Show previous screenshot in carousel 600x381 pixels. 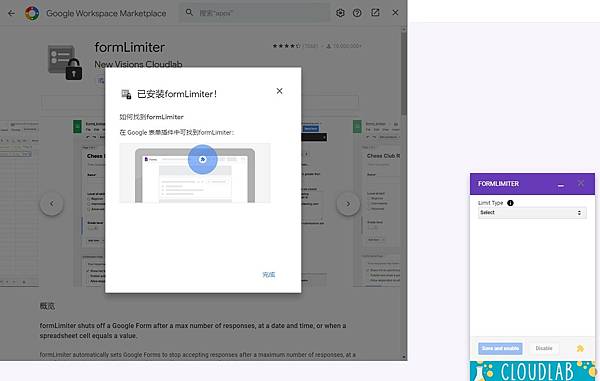point(52,204)
